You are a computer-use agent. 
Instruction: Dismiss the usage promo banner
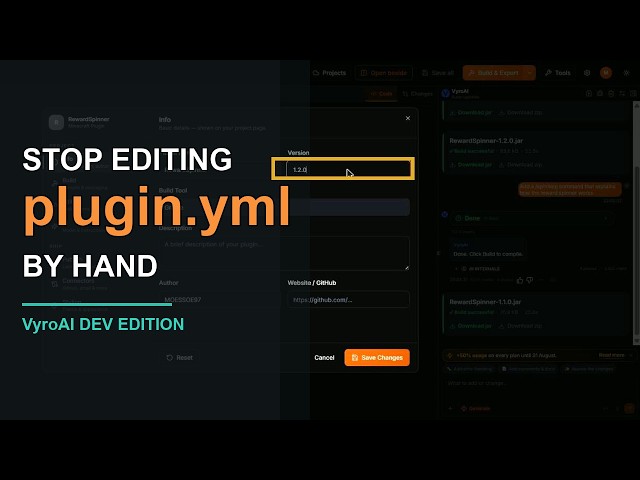(631, 356)
